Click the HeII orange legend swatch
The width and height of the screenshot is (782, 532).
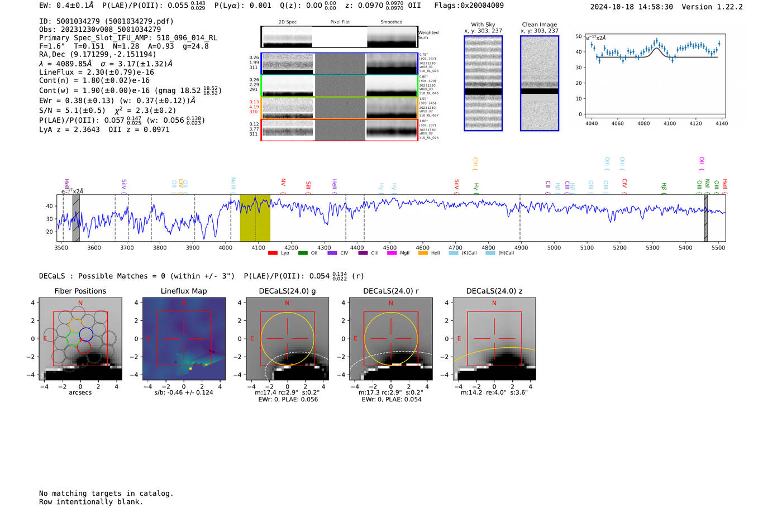pos(423,253)
